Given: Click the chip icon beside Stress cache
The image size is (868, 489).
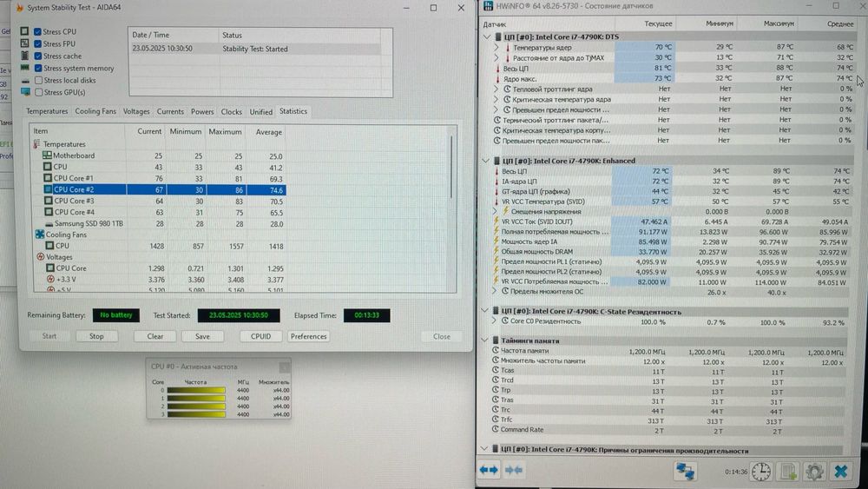Looking at the screenshot, I should point(24,56).
